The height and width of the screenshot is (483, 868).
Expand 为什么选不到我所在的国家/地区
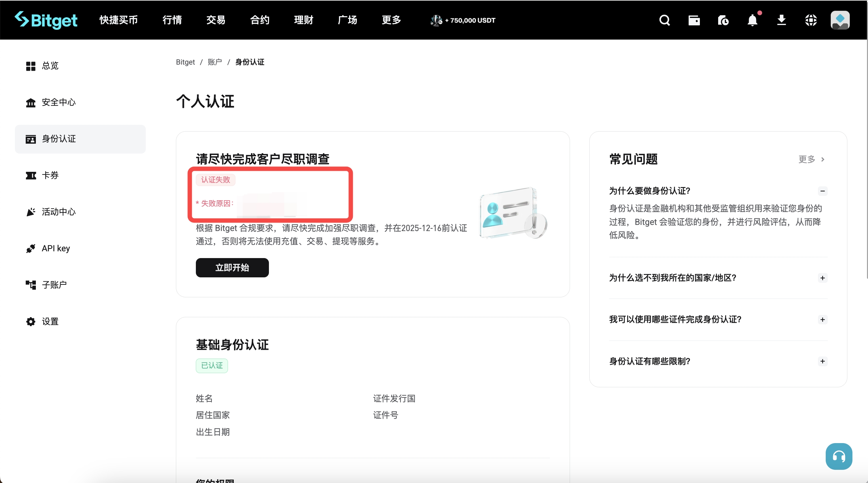click(823, 278)
